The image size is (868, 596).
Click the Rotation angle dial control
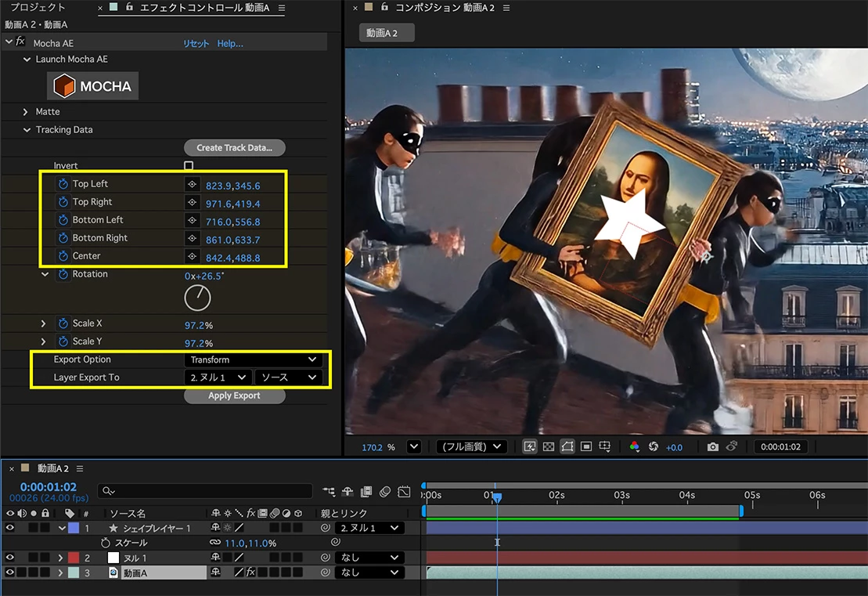[197, 298]
